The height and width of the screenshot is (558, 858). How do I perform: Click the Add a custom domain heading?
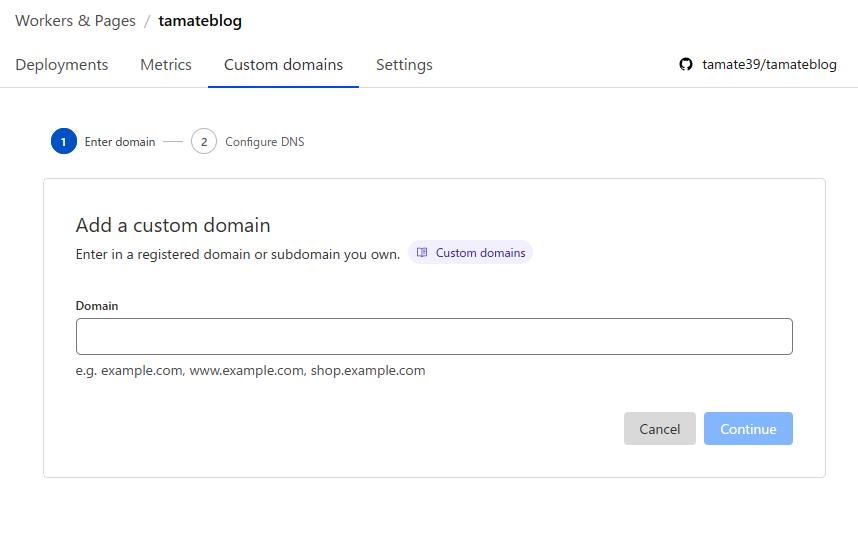pyautogui.click(x=173, y=226)
